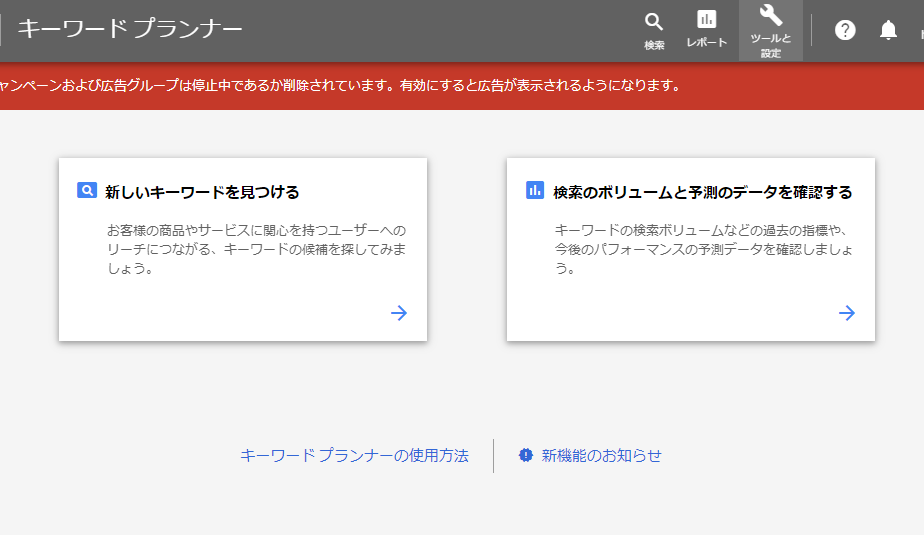Open the notifications bell icon
The image size is (924, 535).
[888, 30]
